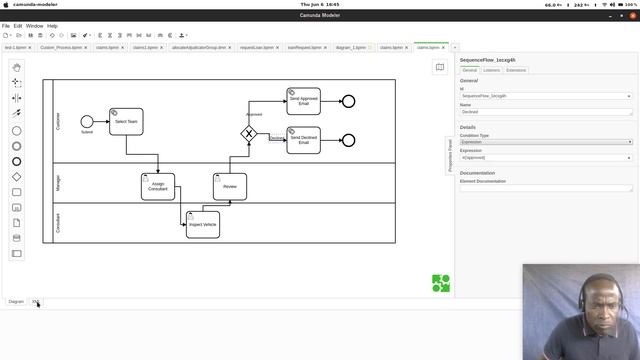Select the Inspect Vehicle task in diagram
The image size is (640, 360).
(x=203, y=224)
